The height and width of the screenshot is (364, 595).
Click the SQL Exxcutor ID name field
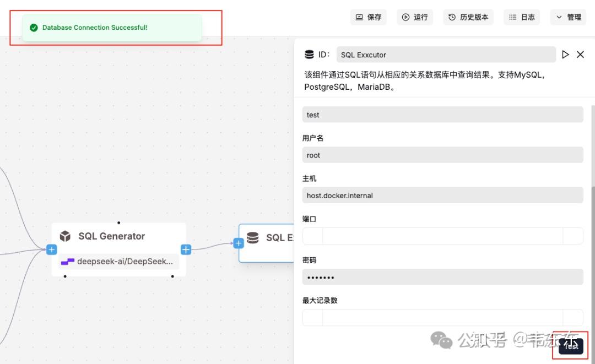click(446, 54)
